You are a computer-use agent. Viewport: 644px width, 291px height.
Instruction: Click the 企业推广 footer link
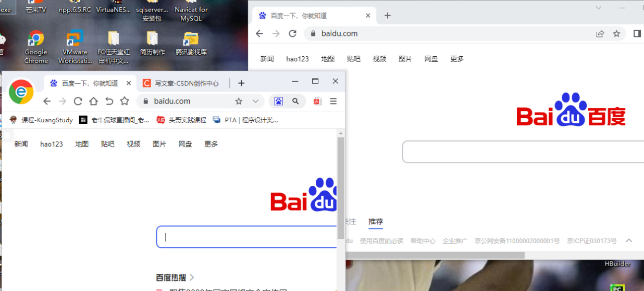pyautogui.click(x=455, y=241)
